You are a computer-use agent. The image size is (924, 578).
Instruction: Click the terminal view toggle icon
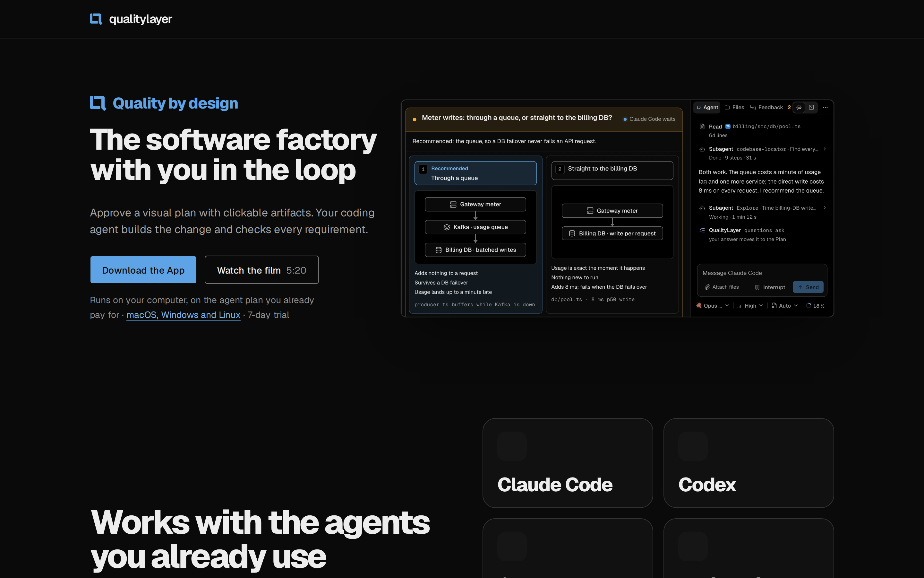[811, 108]
